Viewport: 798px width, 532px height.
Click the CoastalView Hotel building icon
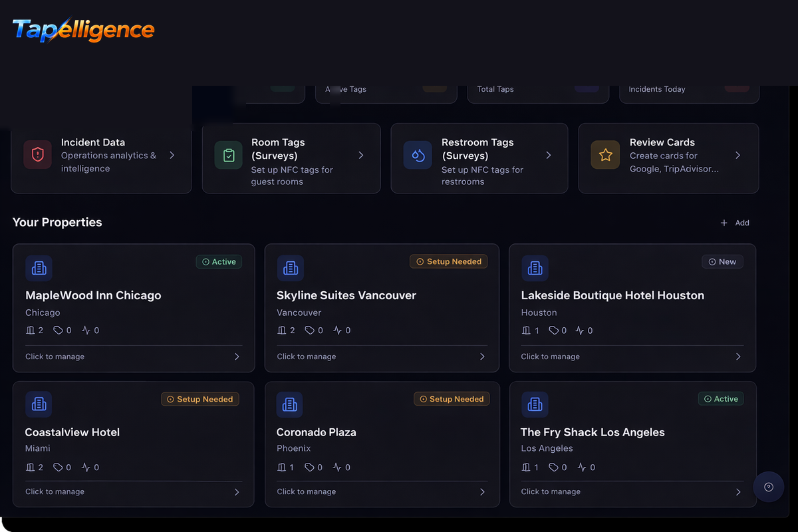pos(39,404)
